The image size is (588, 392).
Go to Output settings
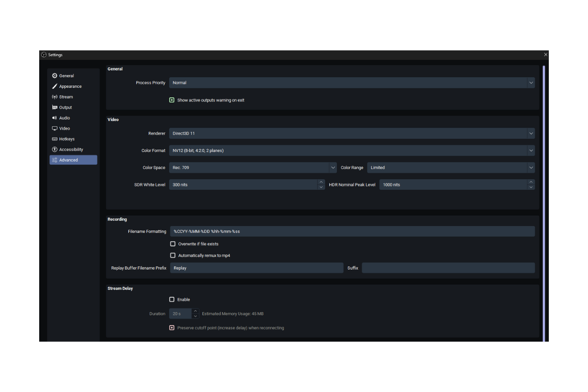[x=73, y=107]
